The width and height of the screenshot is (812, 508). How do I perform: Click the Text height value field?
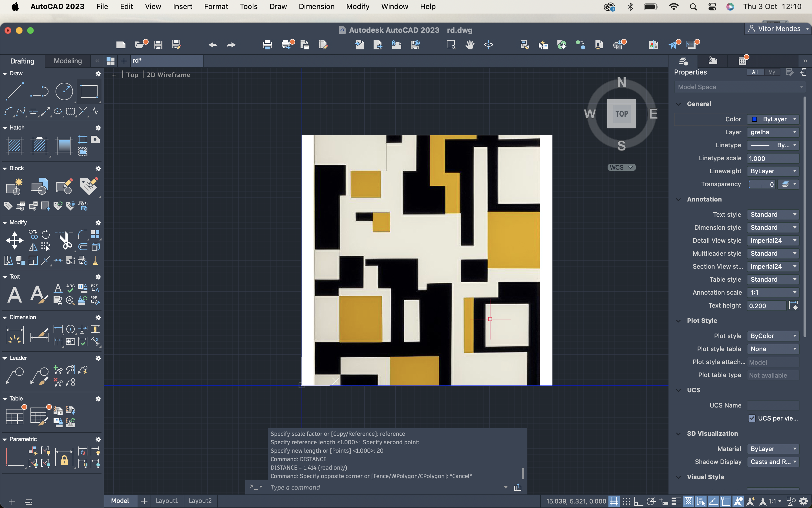(766, 306)
